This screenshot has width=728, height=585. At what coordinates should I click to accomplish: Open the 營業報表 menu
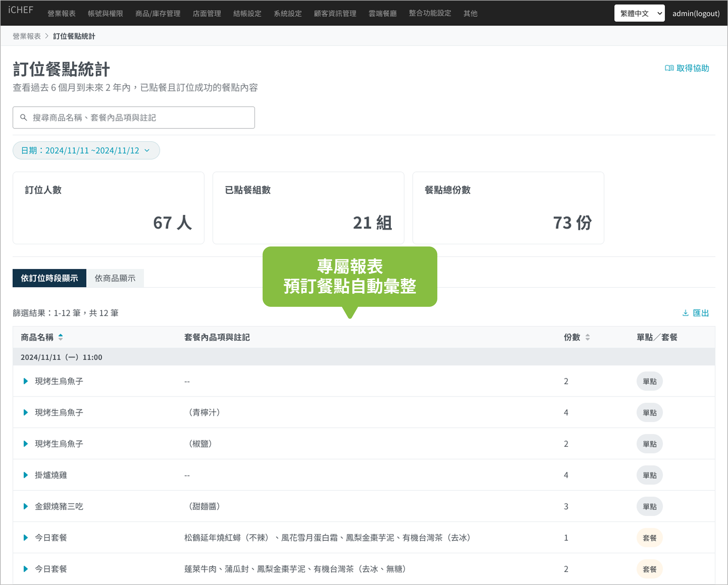pos(61,14)
